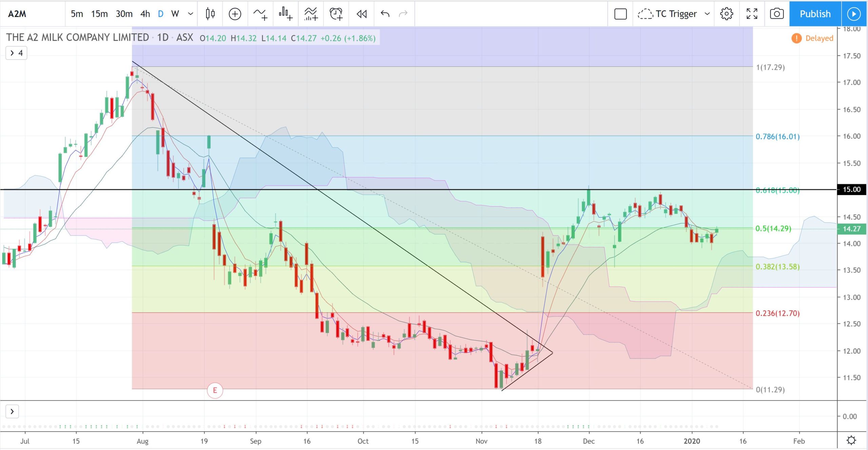
Task: Click the 15.00 horizontal line price label
Action: [x=851, y=189]
